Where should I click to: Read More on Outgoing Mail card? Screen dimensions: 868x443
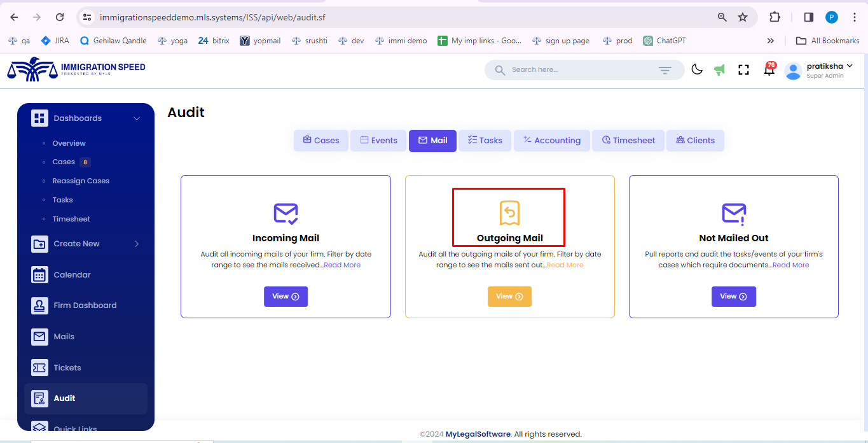tap(565, 265)
